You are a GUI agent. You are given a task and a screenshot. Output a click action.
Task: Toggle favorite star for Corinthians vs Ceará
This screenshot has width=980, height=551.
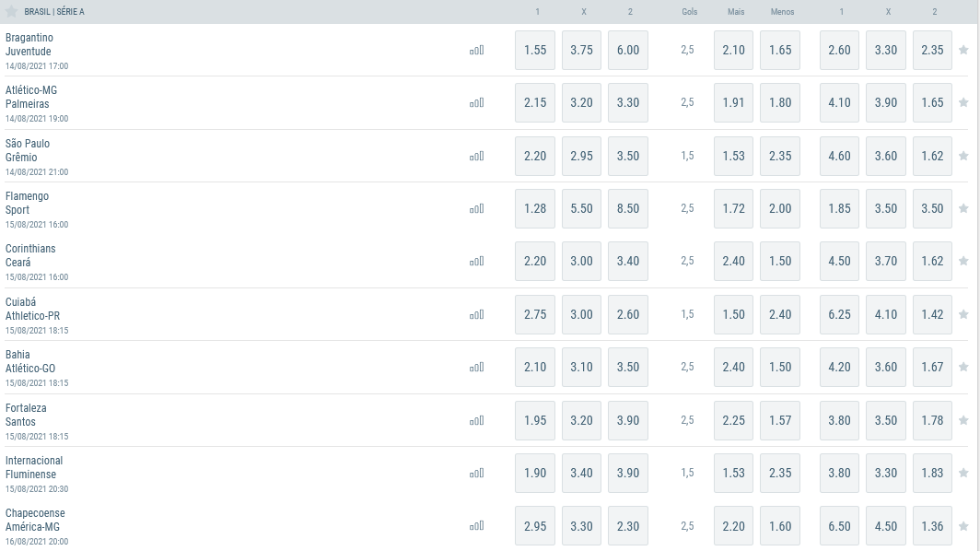[963, 261]
